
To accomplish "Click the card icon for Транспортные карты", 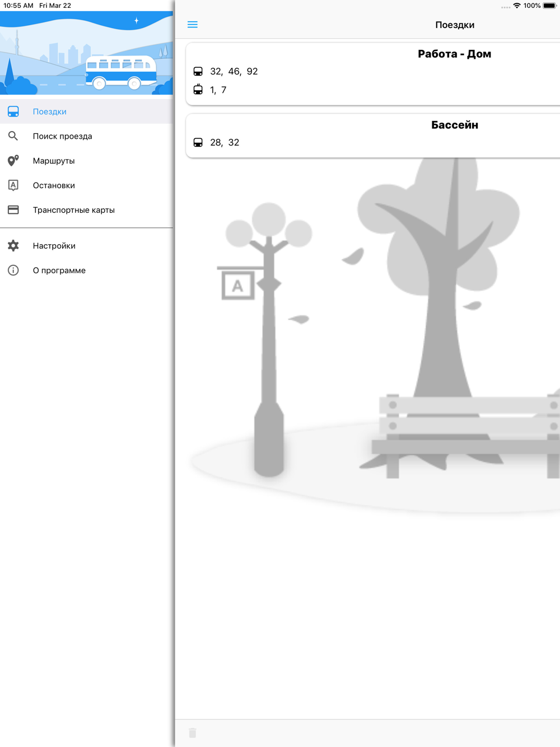I will click(x=13, y=210).
